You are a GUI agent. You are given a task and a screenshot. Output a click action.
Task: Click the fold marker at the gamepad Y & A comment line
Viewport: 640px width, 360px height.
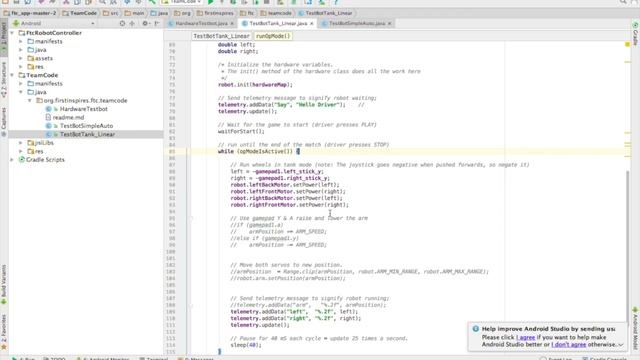191,218
